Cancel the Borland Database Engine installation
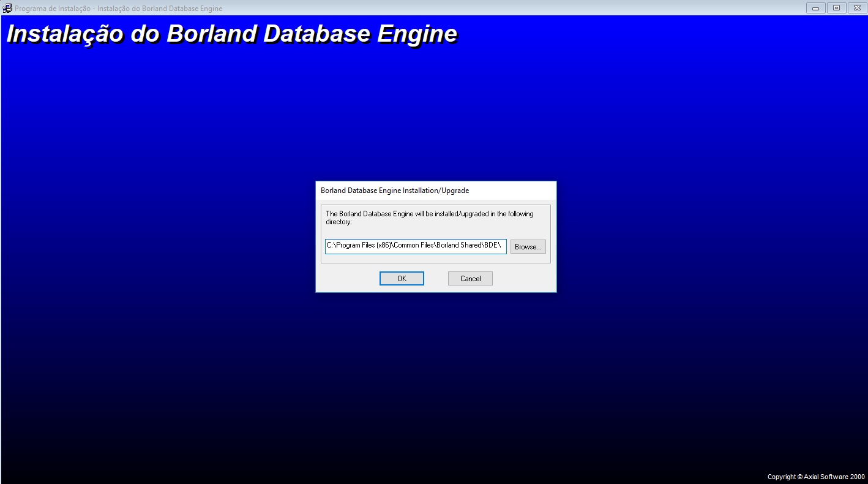The width and height of the screenshot is (868, 484). tap(470, 279)
